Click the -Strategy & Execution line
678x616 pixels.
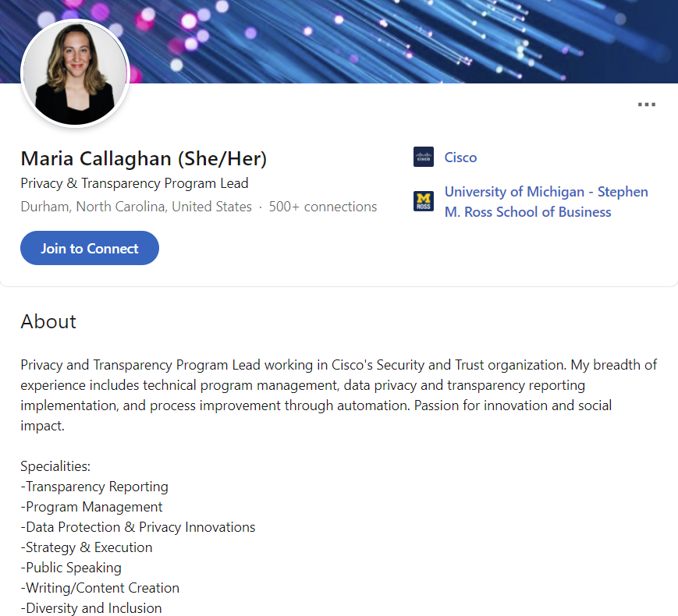pyautogui.click(x=87, y=547)
